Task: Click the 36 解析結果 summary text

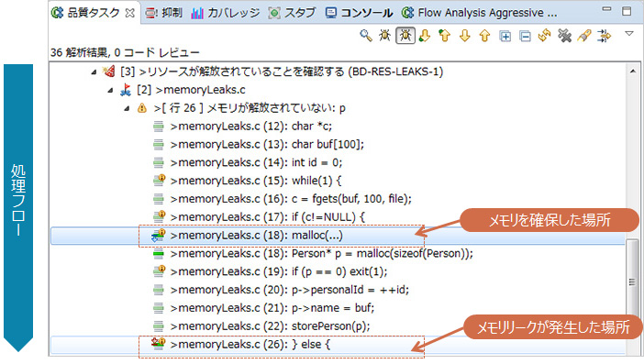Action: tap(126, 52)
